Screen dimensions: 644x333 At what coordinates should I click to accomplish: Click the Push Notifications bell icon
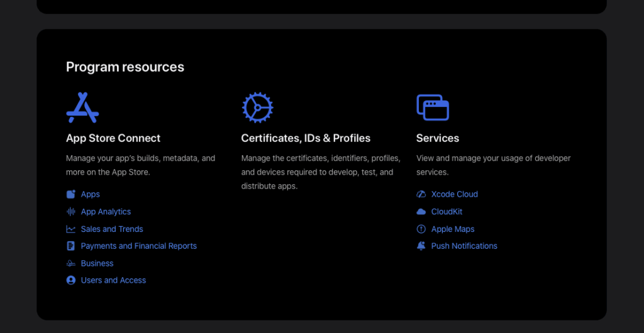(421, 246)
